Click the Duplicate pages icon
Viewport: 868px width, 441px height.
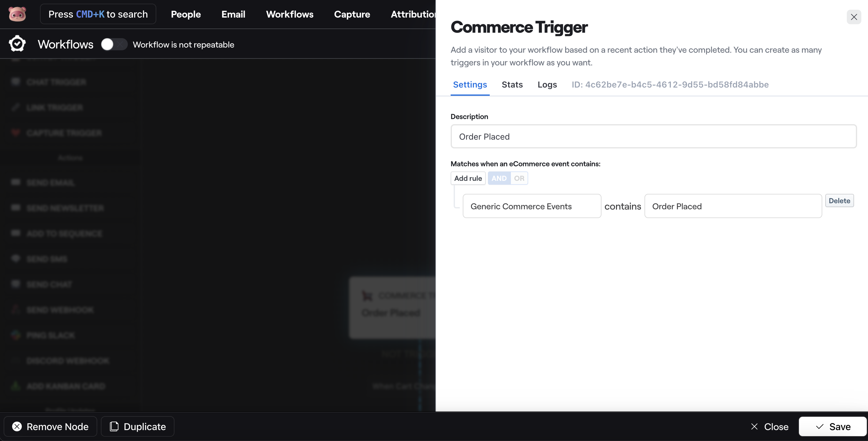(x=114, y=426)
